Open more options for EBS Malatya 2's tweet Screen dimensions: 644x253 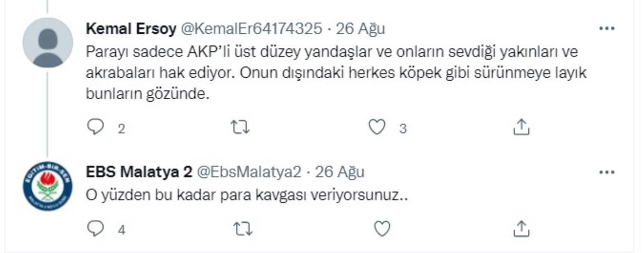point(607,172)
